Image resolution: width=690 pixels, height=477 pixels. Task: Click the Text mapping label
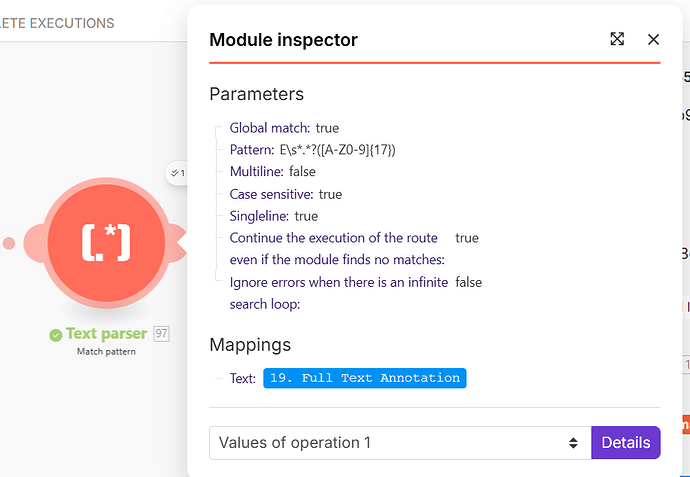242,378
